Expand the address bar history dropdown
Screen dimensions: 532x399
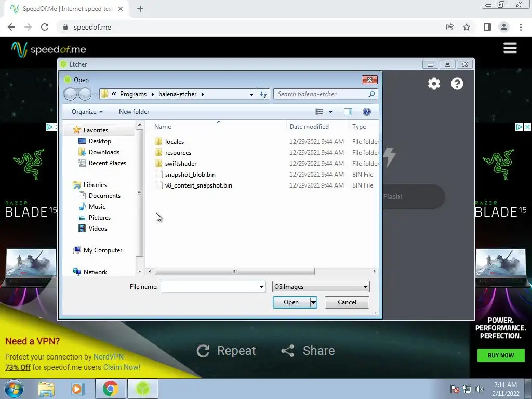251,94
